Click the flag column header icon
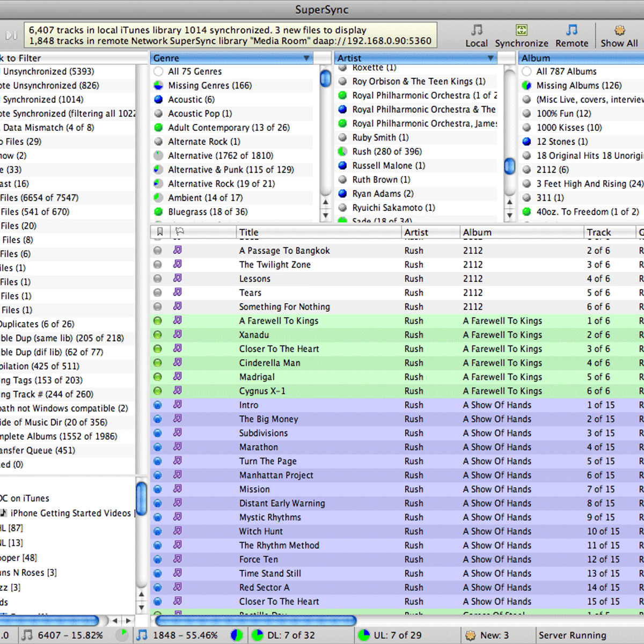 click(x=180, y=232)
